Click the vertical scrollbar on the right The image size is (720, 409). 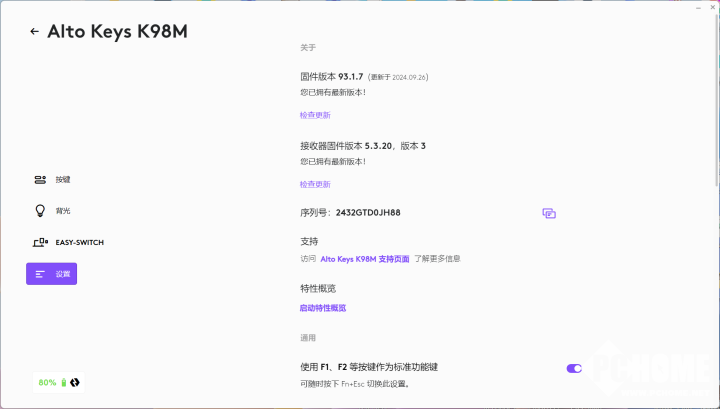(x=717, y=99)
